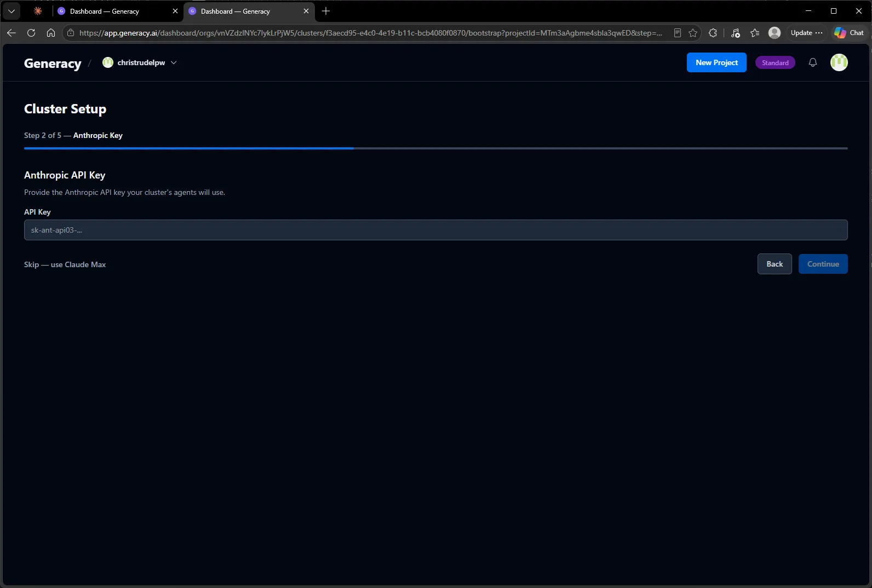Focus the API Key input field

435,230
